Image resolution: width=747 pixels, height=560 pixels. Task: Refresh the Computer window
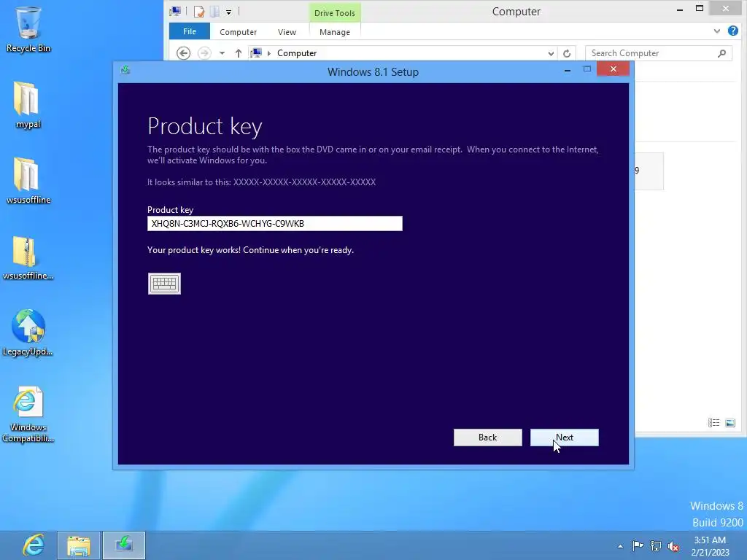[567, 53]
